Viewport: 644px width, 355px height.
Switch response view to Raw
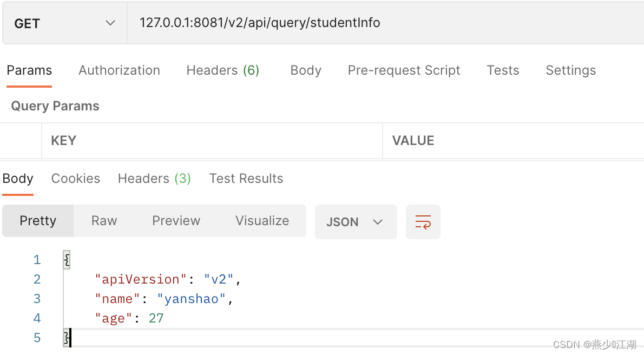[x=104, y=221]
